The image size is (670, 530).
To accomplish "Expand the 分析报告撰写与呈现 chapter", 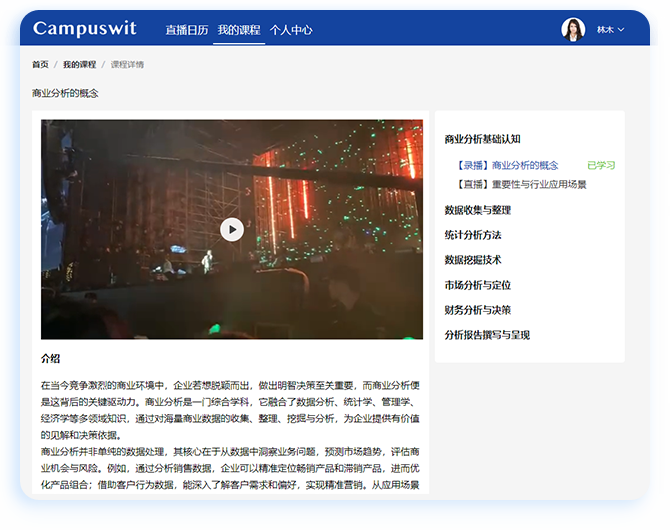I will (486, 335).
